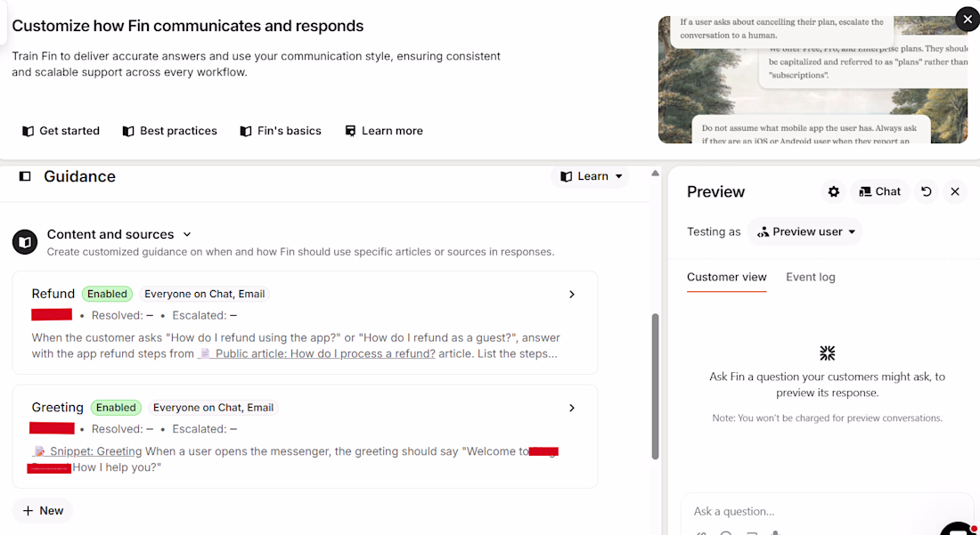Screen dimensions: 980x535
Task: Open the Fin's basics link
Action: (x=280, y=131)
